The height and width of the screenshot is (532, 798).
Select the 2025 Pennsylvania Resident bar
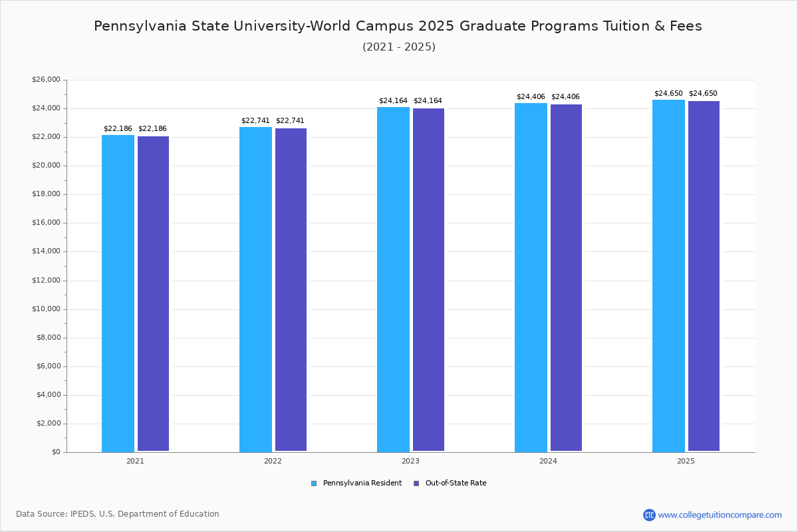click(668, 276)
